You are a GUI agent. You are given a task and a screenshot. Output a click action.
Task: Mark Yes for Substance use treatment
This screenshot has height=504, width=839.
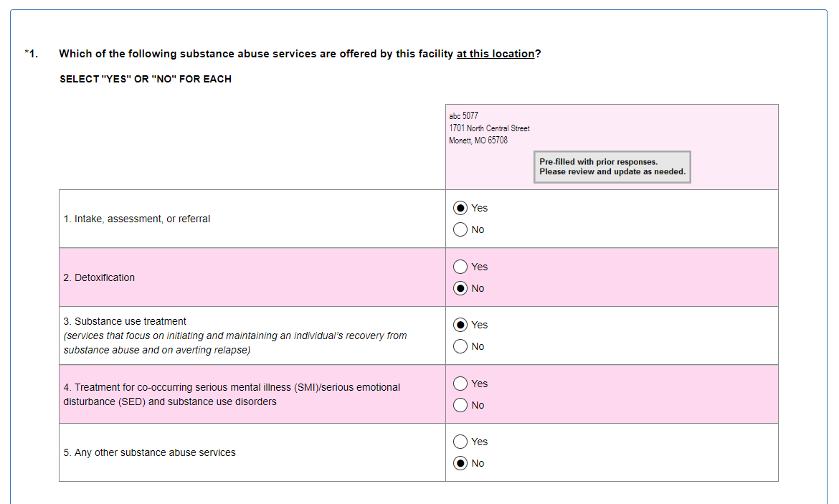[x=460, y=325]
